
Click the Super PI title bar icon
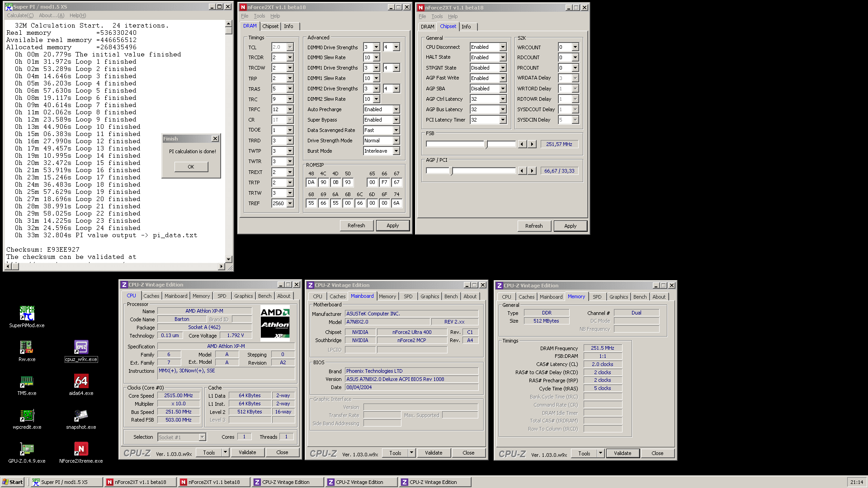pyautogui.click(x=9, y=7)
